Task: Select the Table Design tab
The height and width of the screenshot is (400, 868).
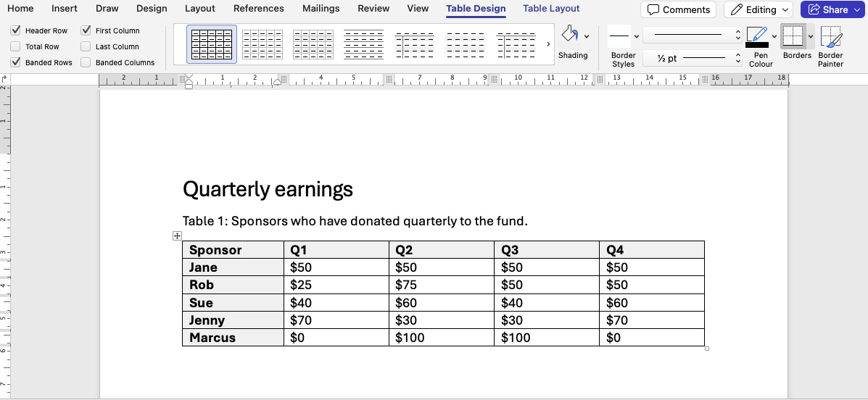Action: coord(476,8)
